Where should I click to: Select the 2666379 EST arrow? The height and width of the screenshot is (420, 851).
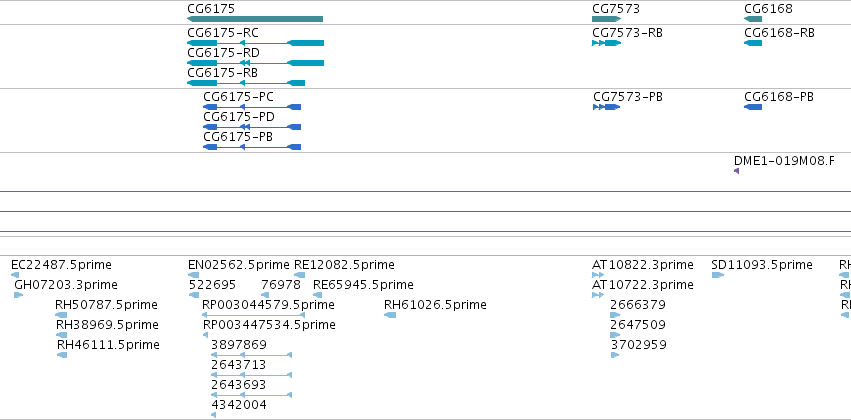[x=615, y=315]
